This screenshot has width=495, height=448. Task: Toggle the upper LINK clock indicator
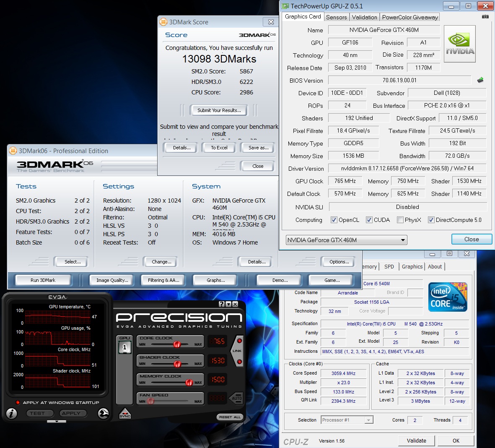click(x=240, y=341)
